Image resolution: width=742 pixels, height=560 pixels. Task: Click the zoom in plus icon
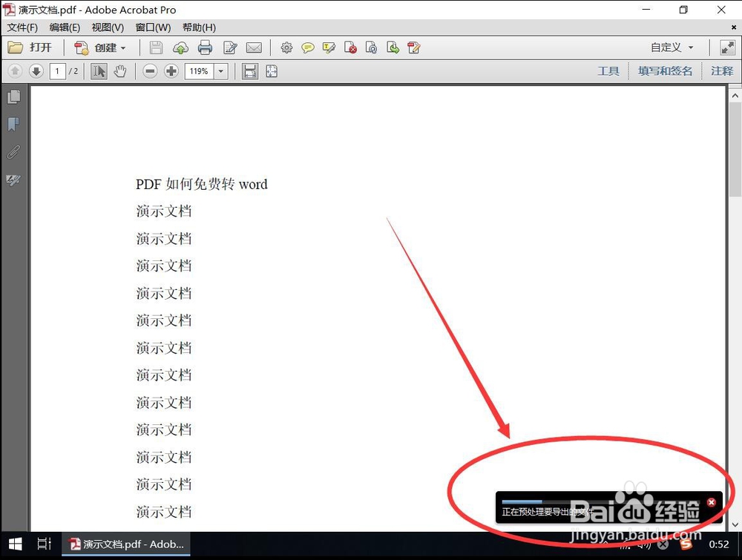(x=171, y=71)
